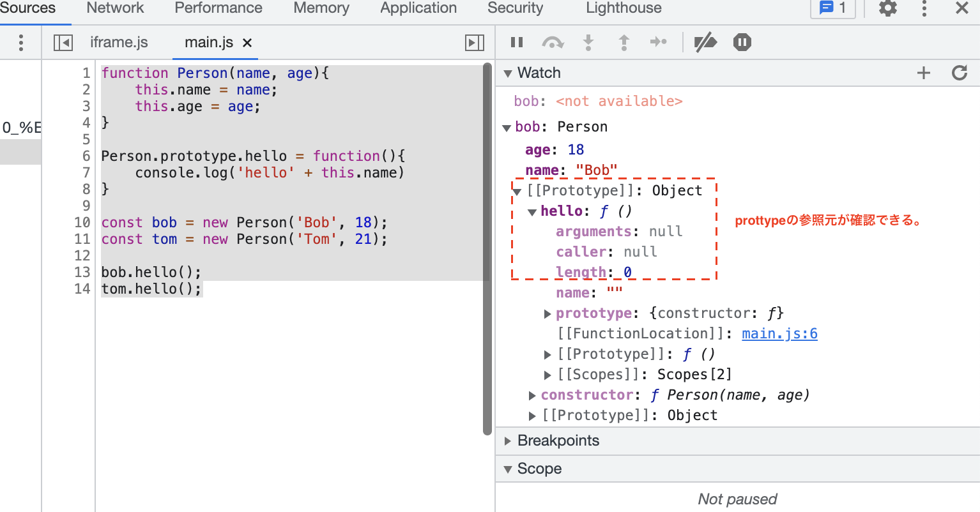Switch to the Application tab
This screenshot has height=512, width=980.
[418, 8]
